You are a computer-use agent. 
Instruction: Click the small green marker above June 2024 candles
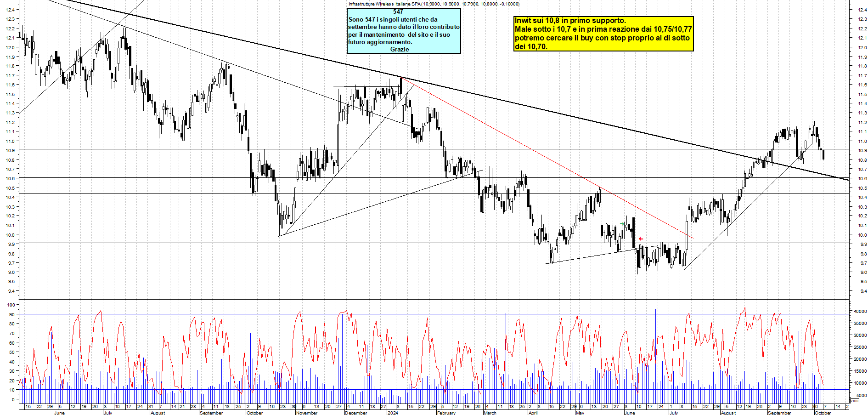[622, 224]
